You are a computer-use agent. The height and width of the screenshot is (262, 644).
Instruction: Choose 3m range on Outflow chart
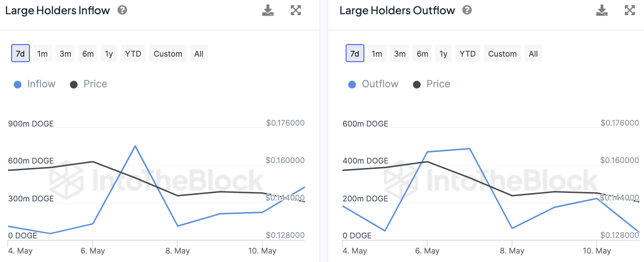tap(400, 53)
